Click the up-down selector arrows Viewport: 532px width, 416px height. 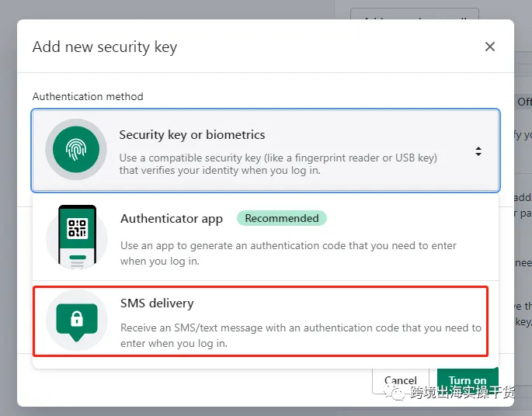(x=478, y=151)
